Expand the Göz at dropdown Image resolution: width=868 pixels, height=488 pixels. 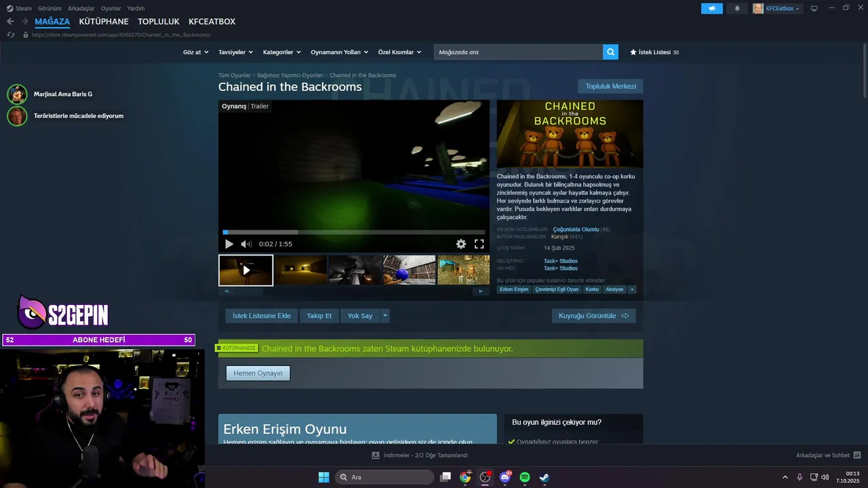tap(195, 52)
